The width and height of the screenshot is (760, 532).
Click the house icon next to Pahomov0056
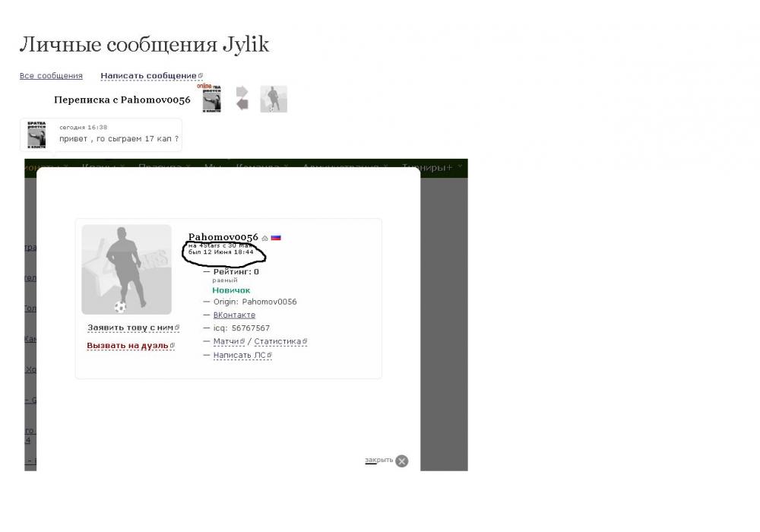tap(264, 238)
